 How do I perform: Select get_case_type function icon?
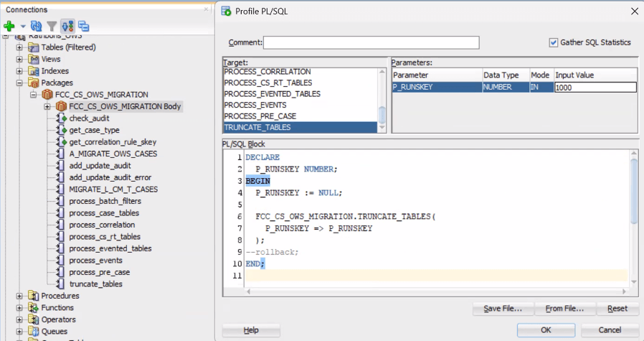pyautogui.click(x=61, y=130)
